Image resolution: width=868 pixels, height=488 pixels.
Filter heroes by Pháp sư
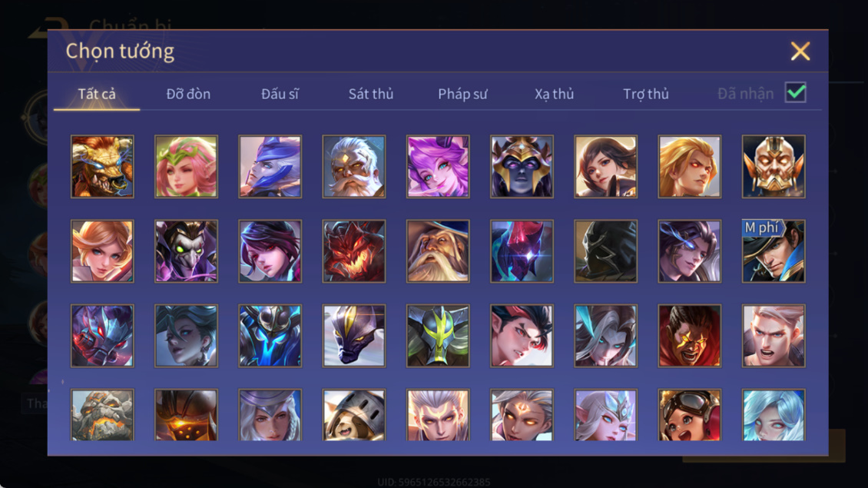(x=462, y=94)
